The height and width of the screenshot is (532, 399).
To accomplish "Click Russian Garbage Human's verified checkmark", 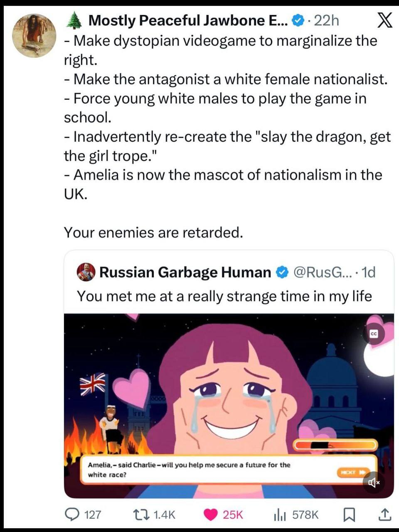I will pos(282,272).
